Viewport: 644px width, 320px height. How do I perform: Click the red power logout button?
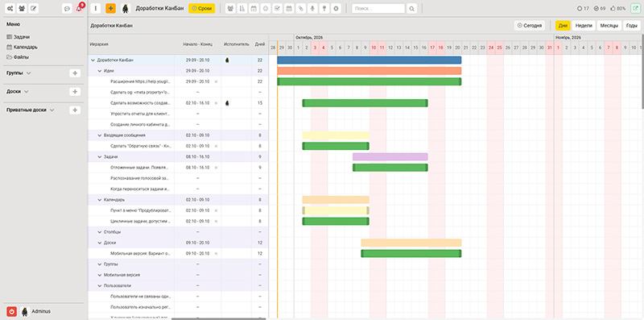click(x=12, y=311)
